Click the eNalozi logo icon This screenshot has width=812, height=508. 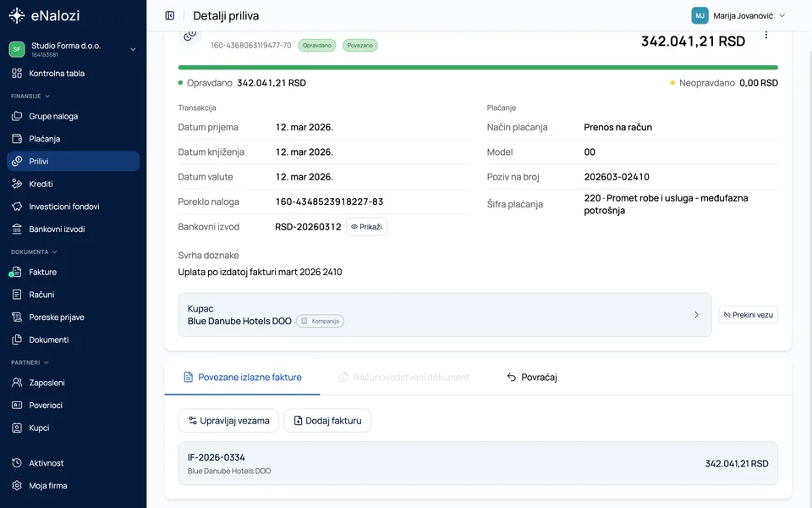pyautogui.click(x=17, y=15)
